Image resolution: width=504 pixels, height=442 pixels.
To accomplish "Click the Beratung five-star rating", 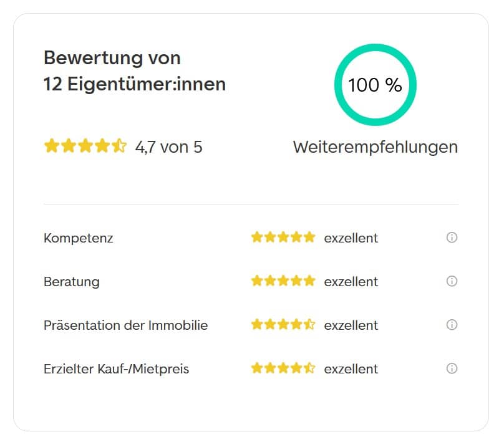I will (283, 281).
